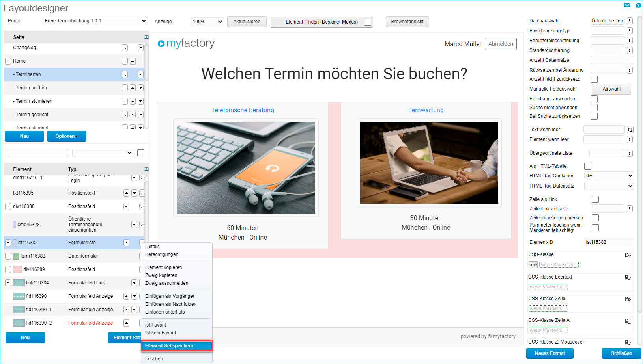Image resolution: width=643 pixels, height=364 pixels.
Task: Move cmd45328 element down
Action: pos(134,225)
